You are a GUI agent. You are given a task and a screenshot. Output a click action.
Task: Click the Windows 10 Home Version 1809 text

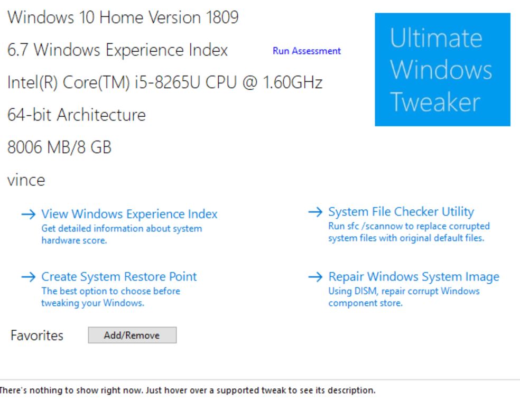pos(122,20)
